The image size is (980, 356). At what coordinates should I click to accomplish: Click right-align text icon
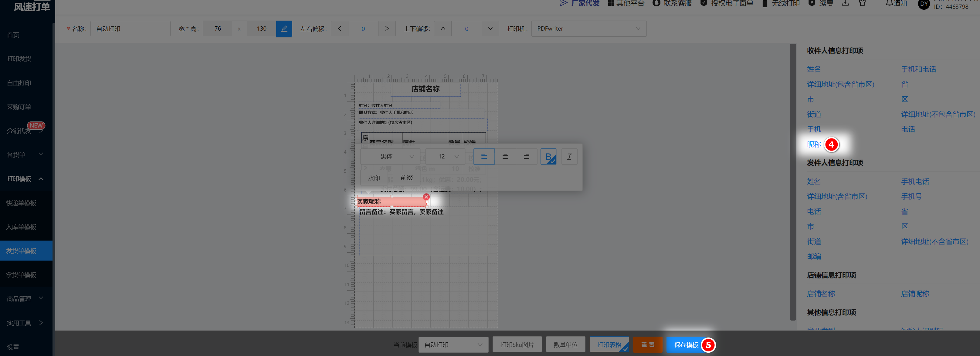click(x=526, y=157)
